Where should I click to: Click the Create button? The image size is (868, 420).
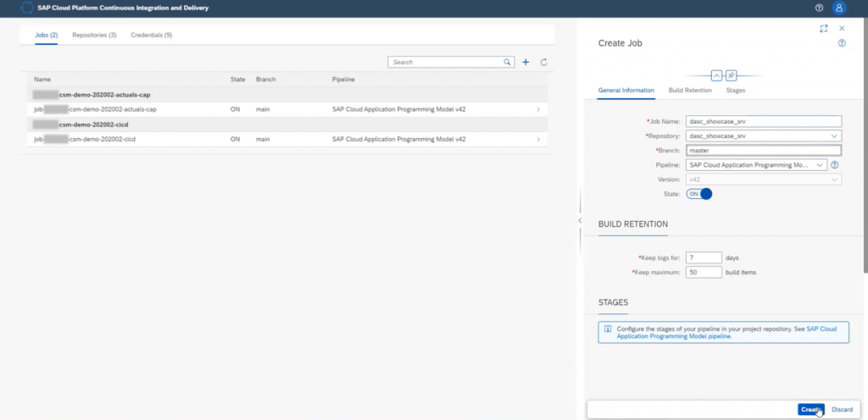811,410
